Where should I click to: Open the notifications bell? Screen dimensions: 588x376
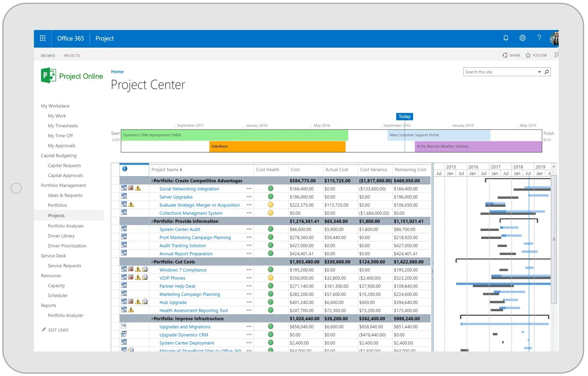click(x=506, y=38)
